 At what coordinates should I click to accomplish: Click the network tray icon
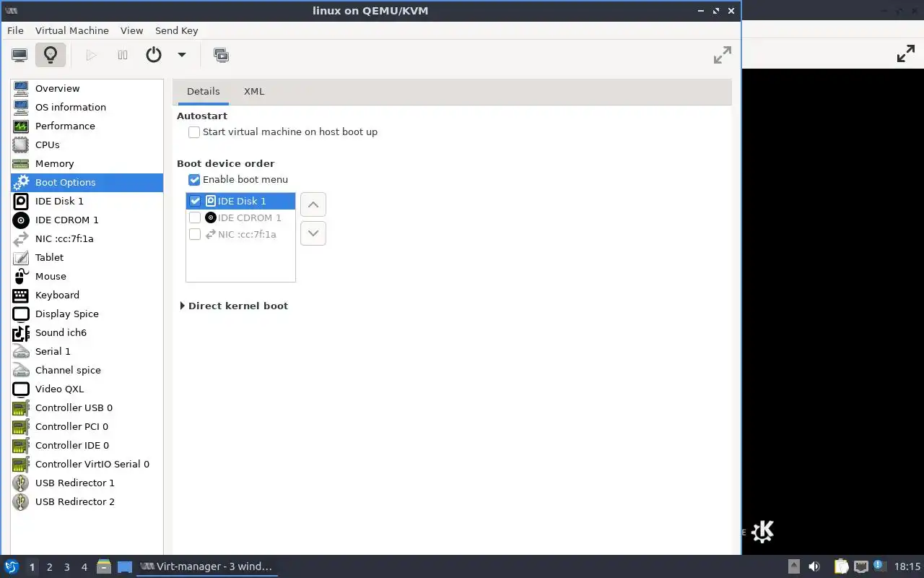860,566
